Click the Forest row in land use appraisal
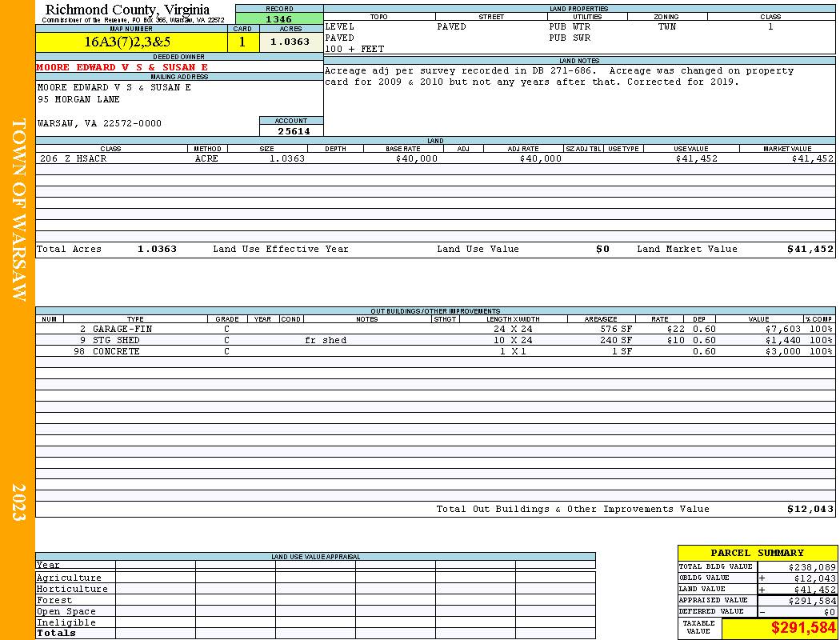 [x=315, y=600]
